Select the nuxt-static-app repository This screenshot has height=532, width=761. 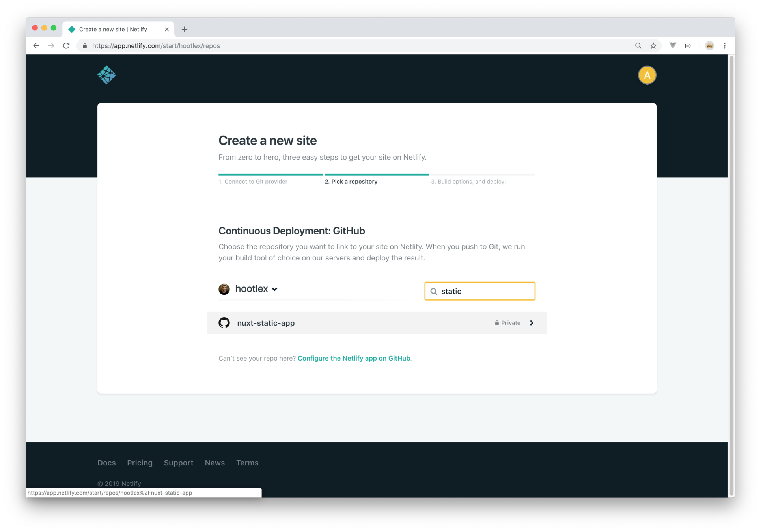coord(266,323)
